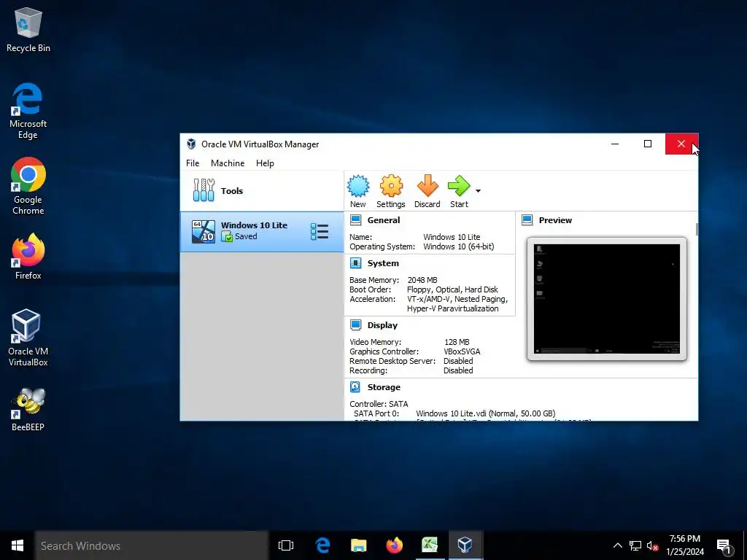
Task: Click the Display section monitor icon
Action: pyautogui.click(x=355, y=324)
